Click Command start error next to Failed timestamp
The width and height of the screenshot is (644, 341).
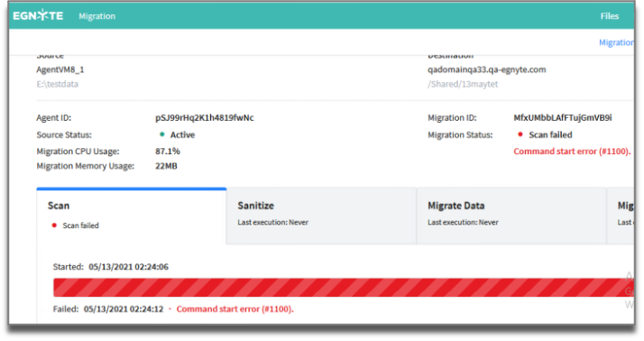(x=235, y=309)
